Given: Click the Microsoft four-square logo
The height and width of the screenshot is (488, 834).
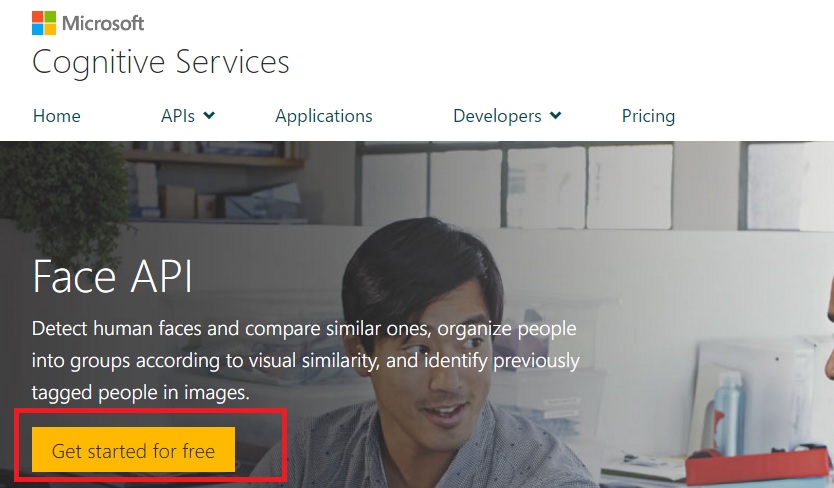Looking at the screenshot, I should (x=44, y=23).
